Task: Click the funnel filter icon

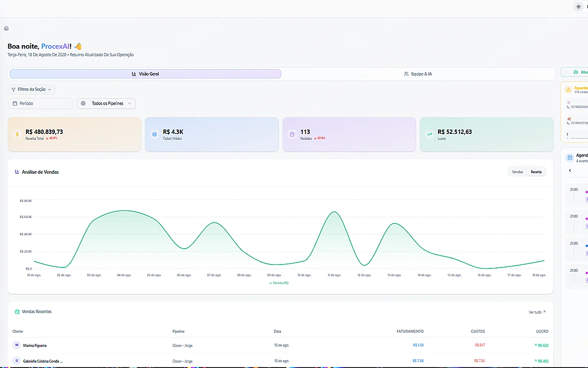Action: (x=13, y=90)
